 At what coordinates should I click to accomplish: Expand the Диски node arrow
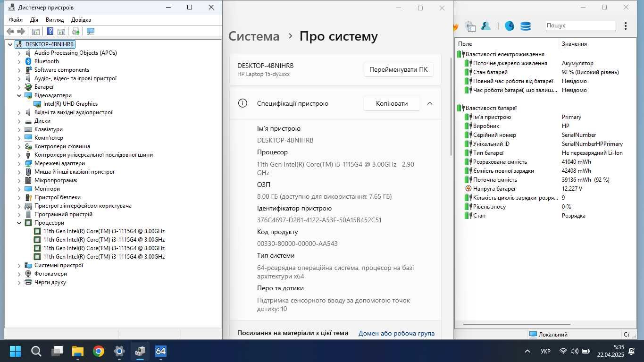(x=19, y=121)
